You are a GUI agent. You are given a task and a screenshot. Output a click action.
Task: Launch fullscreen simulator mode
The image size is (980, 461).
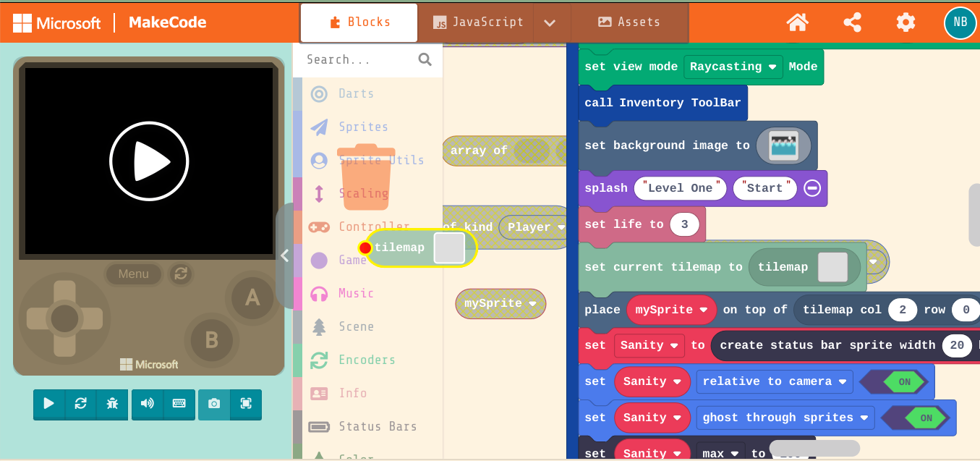pyautogui.click(x=246, y=404)
